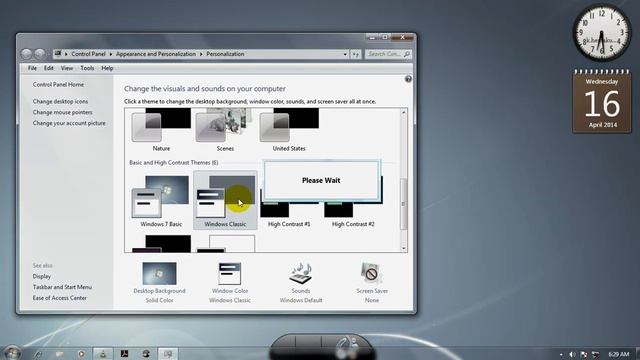
Task: Click Personalization in the breadcrumb
Action: tap(225, 54)
